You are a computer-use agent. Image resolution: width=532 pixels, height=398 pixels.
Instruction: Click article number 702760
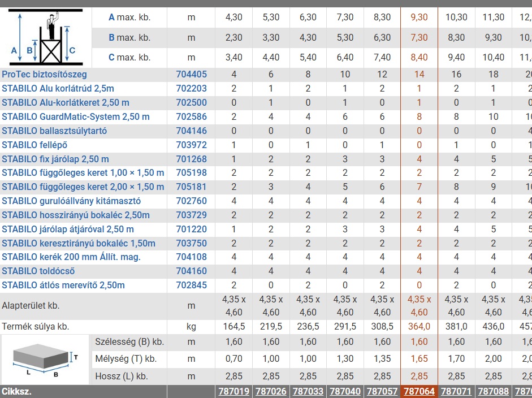(x=191, y=201)
